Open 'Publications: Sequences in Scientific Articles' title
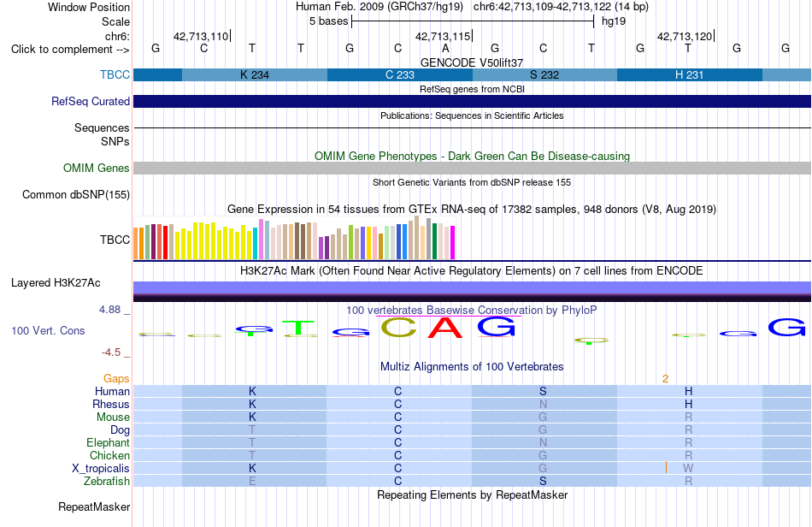Screen dimensions: 812x527 472,115
